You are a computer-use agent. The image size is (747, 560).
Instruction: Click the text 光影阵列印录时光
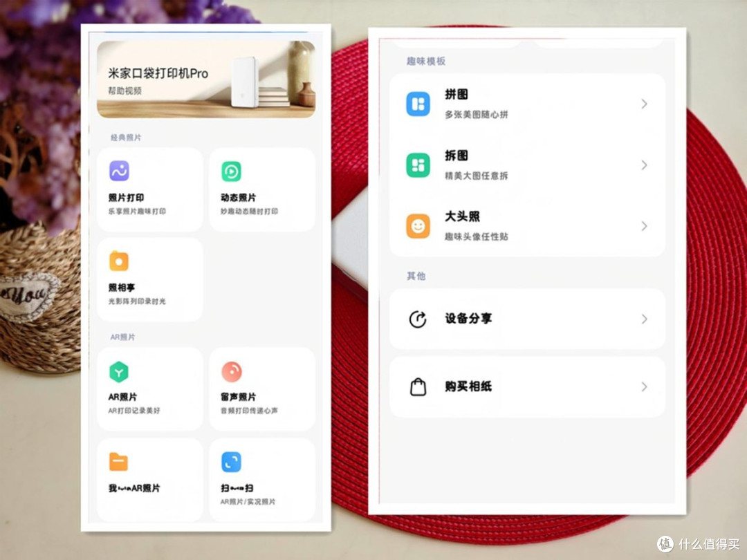[137, 301]
